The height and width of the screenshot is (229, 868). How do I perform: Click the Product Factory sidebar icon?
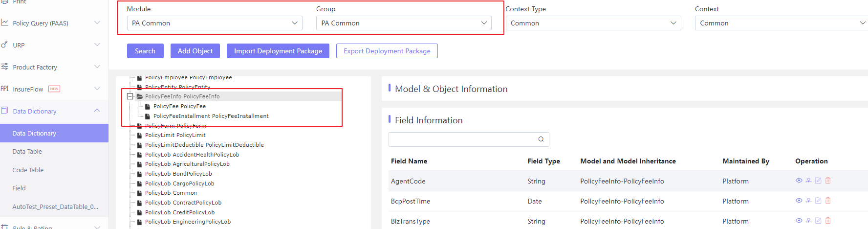click(4, 67)
